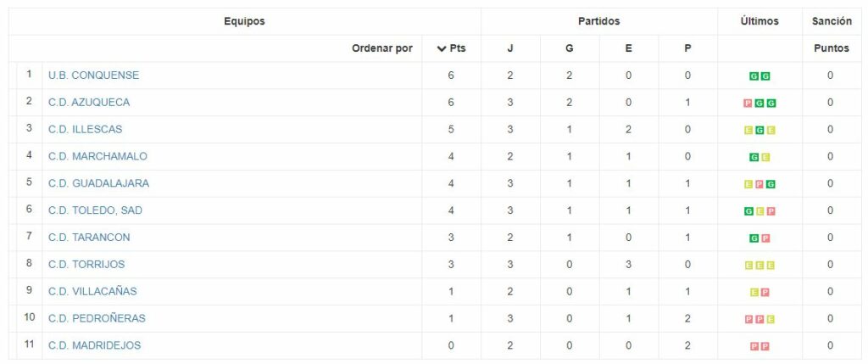
Task: Sort table by G column header
Action: pos(569,48)
